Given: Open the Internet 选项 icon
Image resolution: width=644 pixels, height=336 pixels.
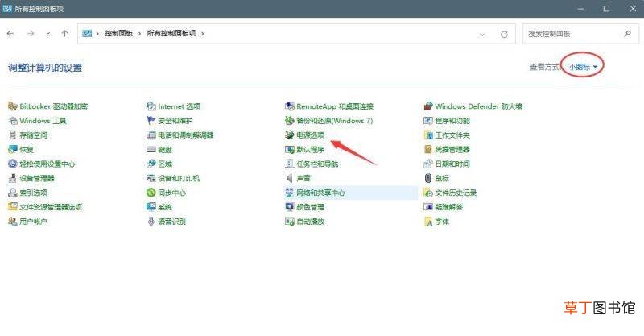Looking at the screenshot, I should 151,106.
